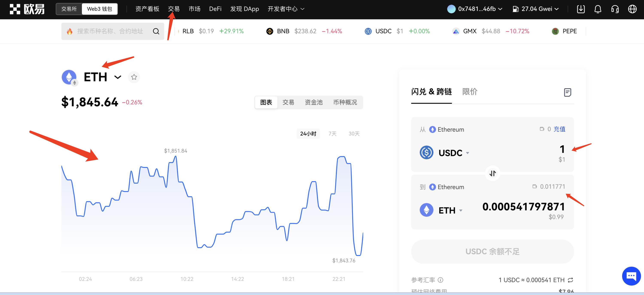
Task: Swap direction with the arrows icon
Action: coord(492,173)
